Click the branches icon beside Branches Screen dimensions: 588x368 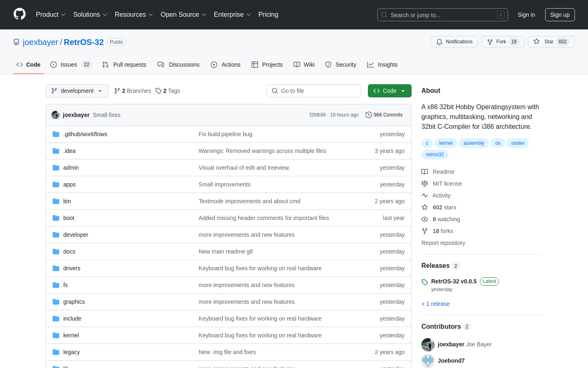pos(117,91)
